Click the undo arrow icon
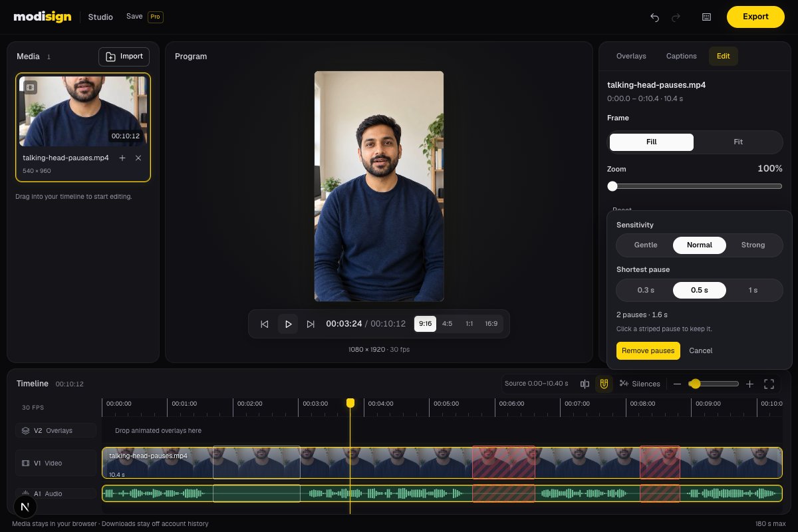 (x=654, y=17)
